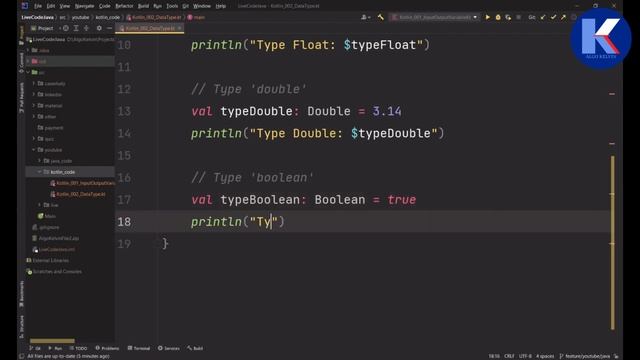Open the Build tool window tab
The width and height of the screenshot is (640, 360).
click(196, 348)
